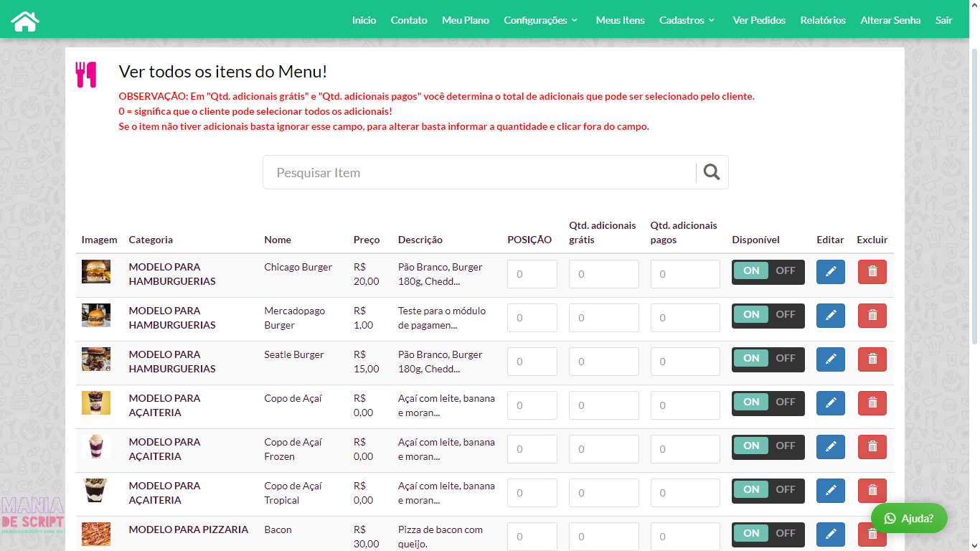
Task: Click the Sair logout link
Action: pos(943,20)
